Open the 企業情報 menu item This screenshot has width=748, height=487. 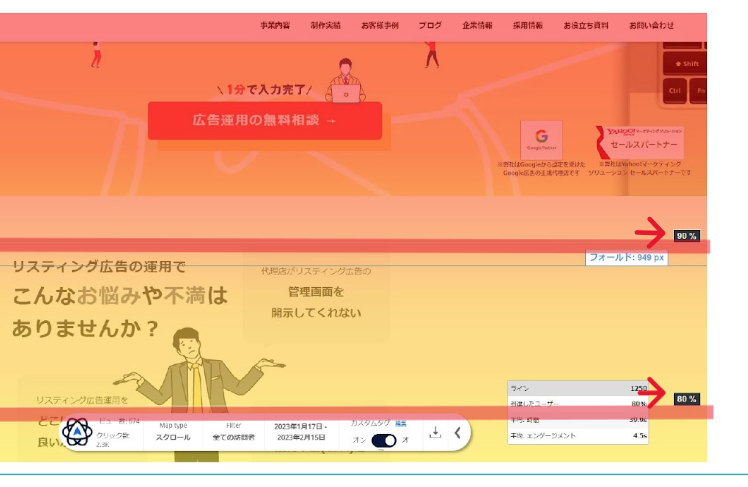[x=477, y=25]
